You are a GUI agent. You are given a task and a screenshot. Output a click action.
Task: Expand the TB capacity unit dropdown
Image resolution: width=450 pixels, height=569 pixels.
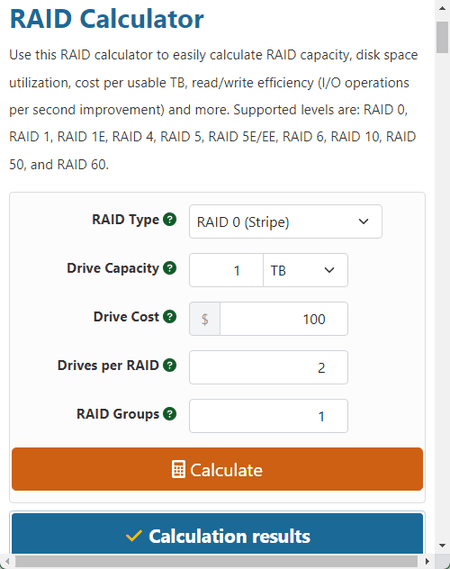pos(305,270)
